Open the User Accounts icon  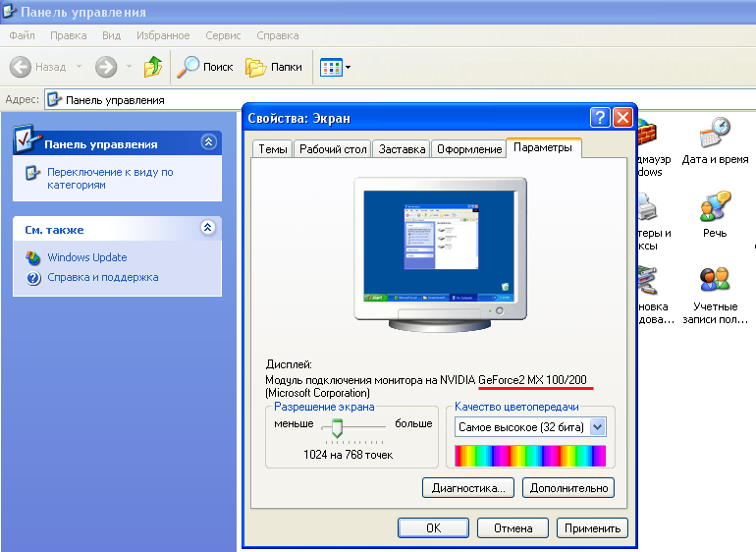tap(715, 280)
